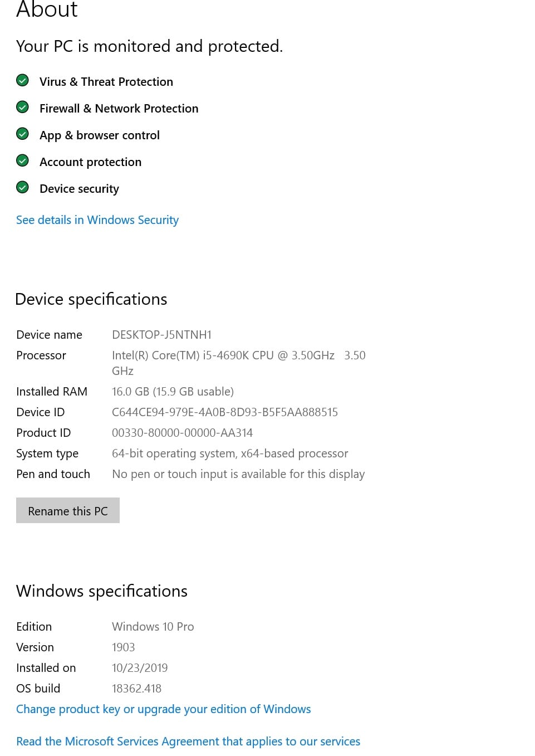Read the Microsoft Services Agreement link
The height and width of the screenshot is (756, 535).
click(188, 742)
